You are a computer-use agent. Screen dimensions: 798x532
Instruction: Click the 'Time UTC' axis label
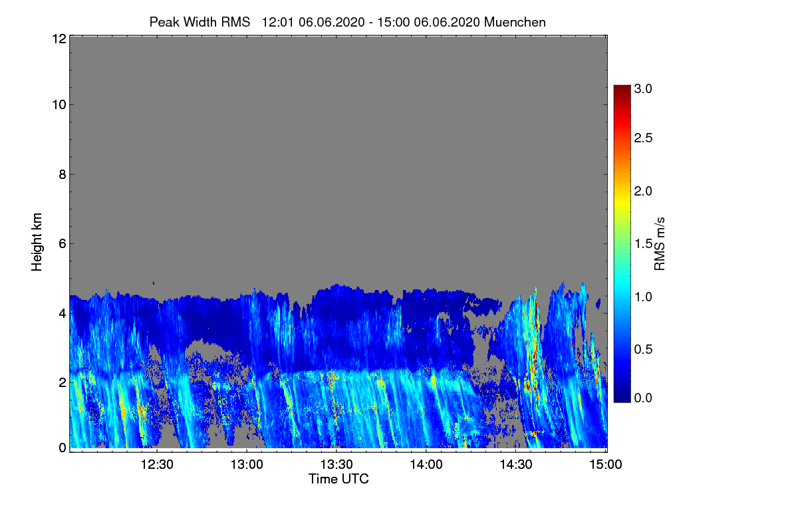338,479
